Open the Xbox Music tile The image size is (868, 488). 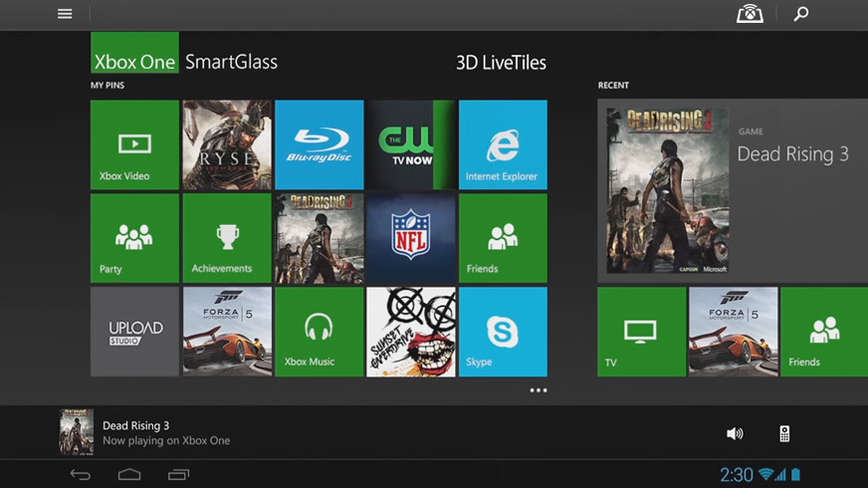coord(320,332)
